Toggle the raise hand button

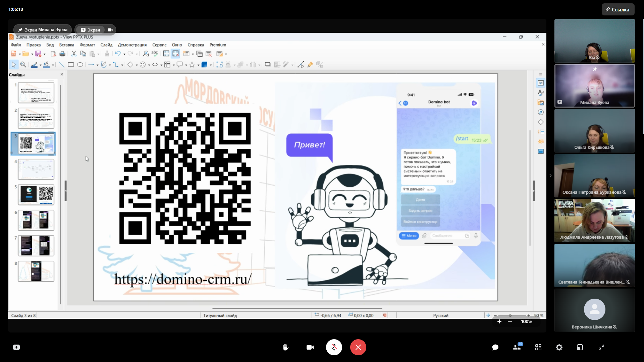286,347
